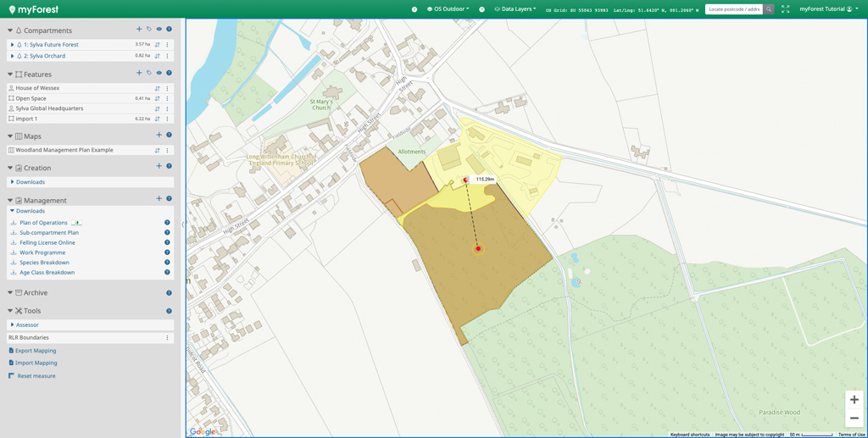Open options menu for Sylva Orchard
Screen dimensions: 868x438
(x=167, y=56)
